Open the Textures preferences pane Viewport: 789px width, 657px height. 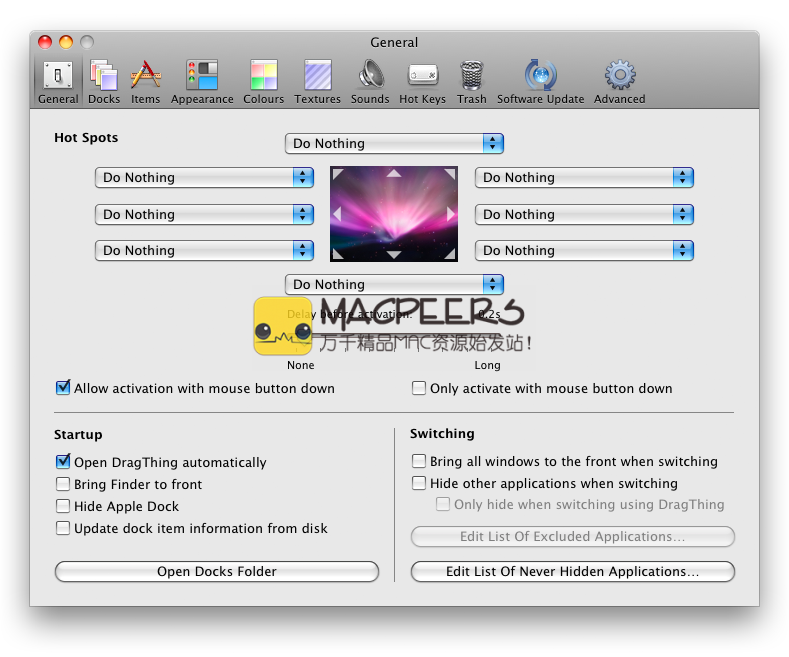pos(317,82)
